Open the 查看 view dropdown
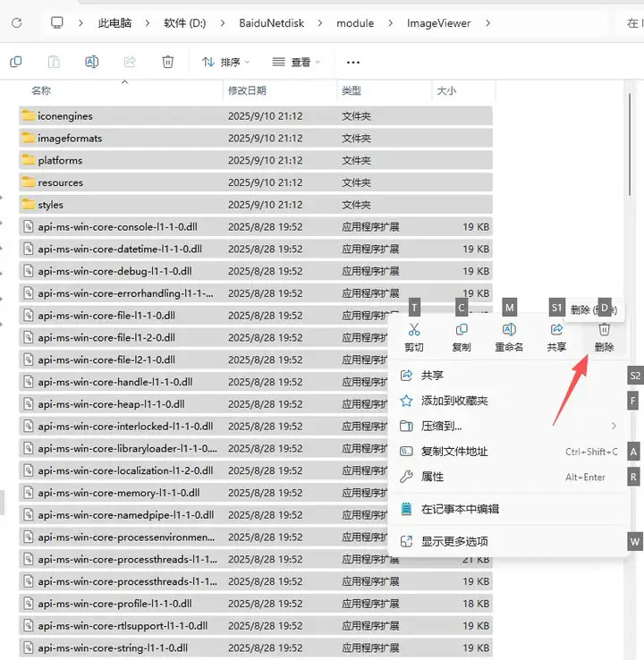 [x=296, y=62]
